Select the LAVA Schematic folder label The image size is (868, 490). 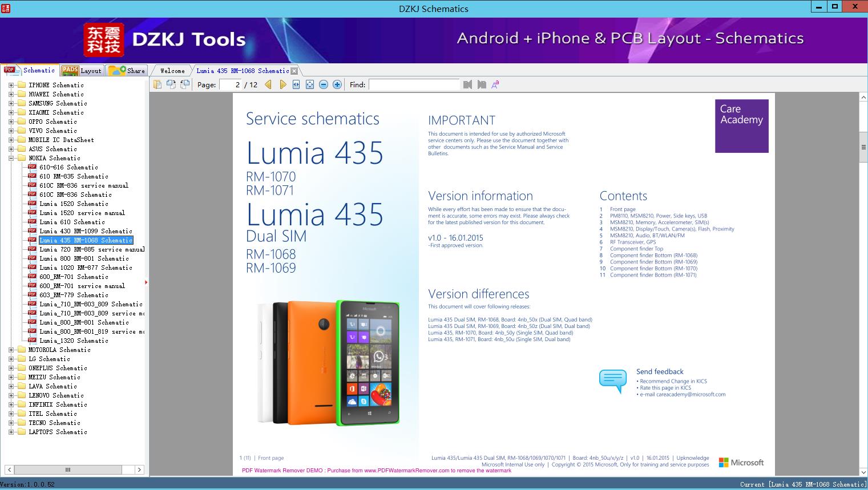click(x=53, y=386)
